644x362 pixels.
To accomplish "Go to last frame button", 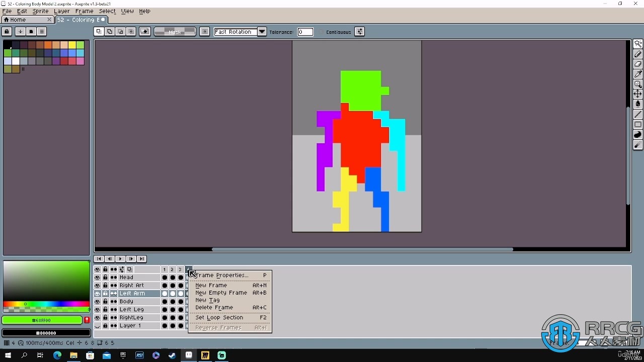I will click(x=142, y=259).
